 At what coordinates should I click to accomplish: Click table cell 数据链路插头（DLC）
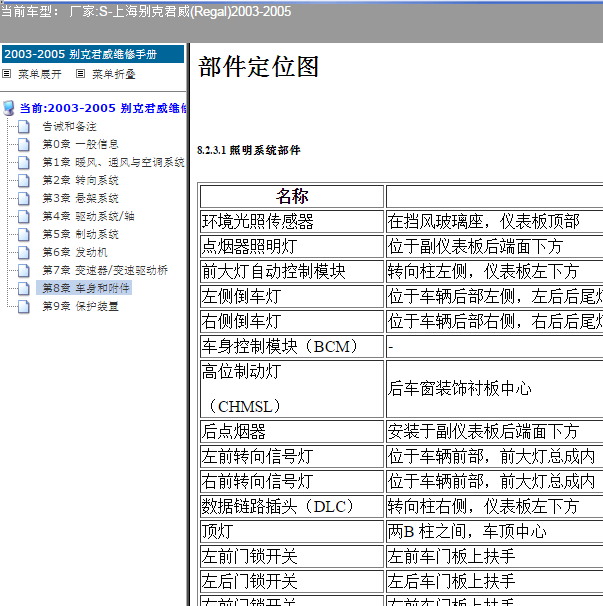pos(292,506)
